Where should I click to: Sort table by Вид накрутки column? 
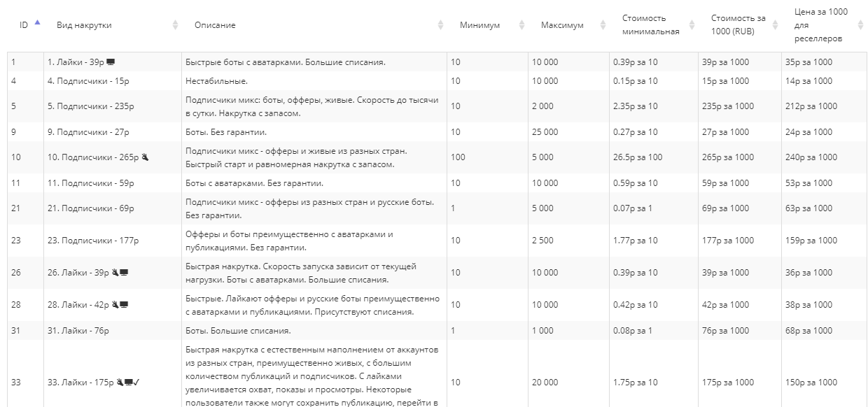pos(175,25)
